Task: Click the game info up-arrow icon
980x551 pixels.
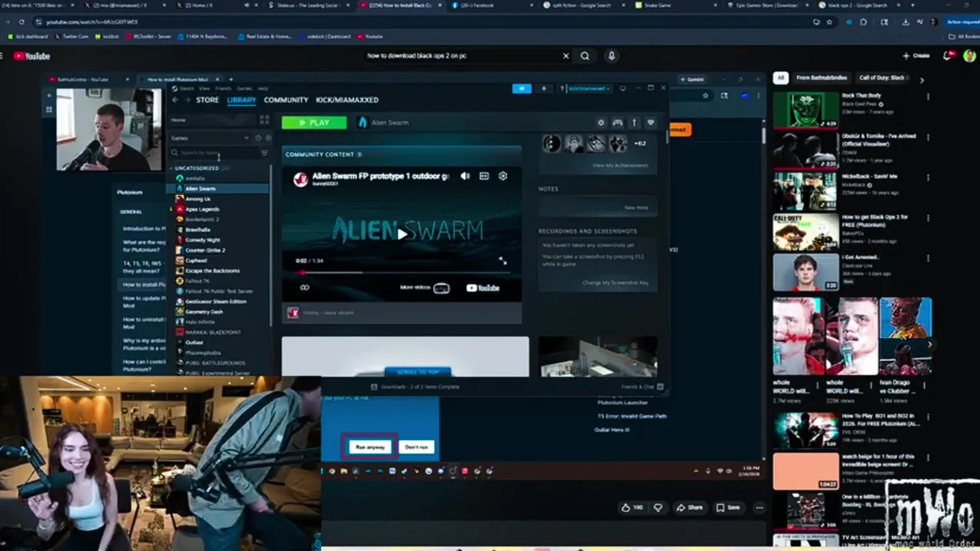Action: (634, 122)
